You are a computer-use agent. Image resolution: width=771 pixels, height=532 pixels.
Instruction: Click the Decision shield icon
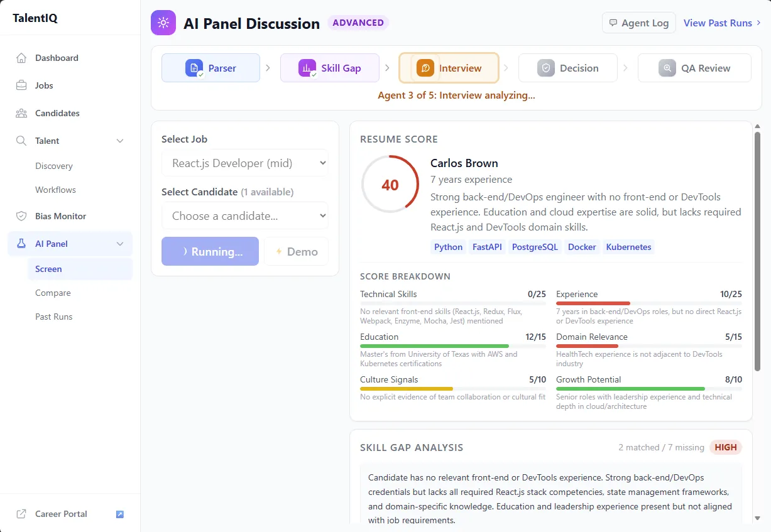(x=546, y=68)
